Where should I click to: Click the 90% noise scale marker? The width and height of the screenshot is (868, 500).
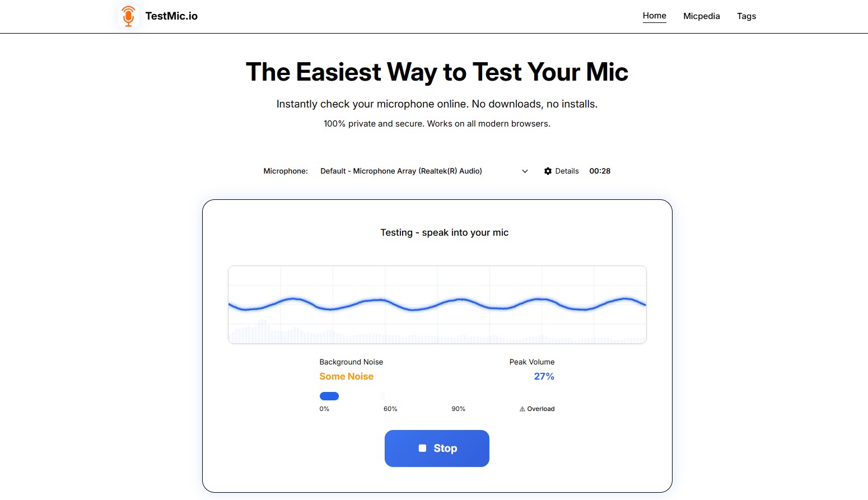point(458,409)
